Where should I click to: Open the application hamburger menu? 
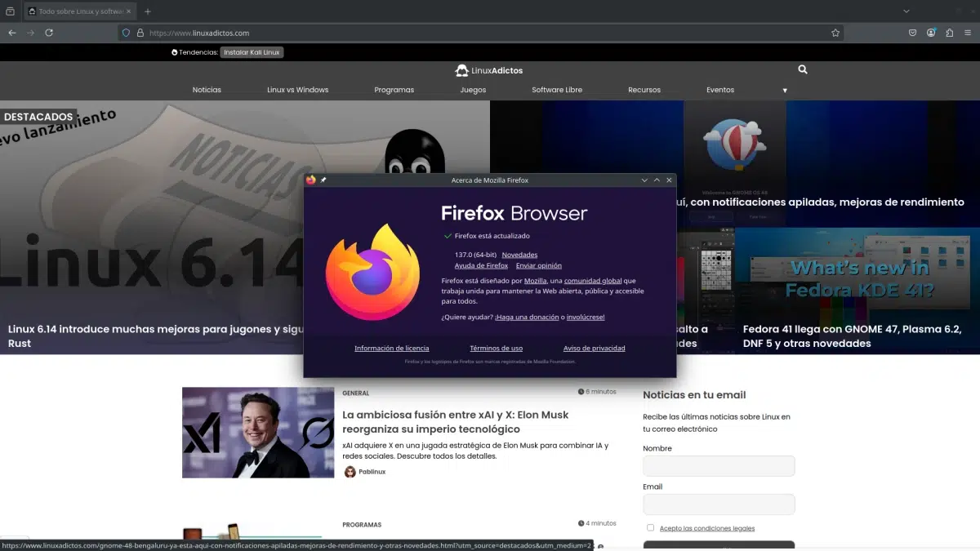pos(969,33)
